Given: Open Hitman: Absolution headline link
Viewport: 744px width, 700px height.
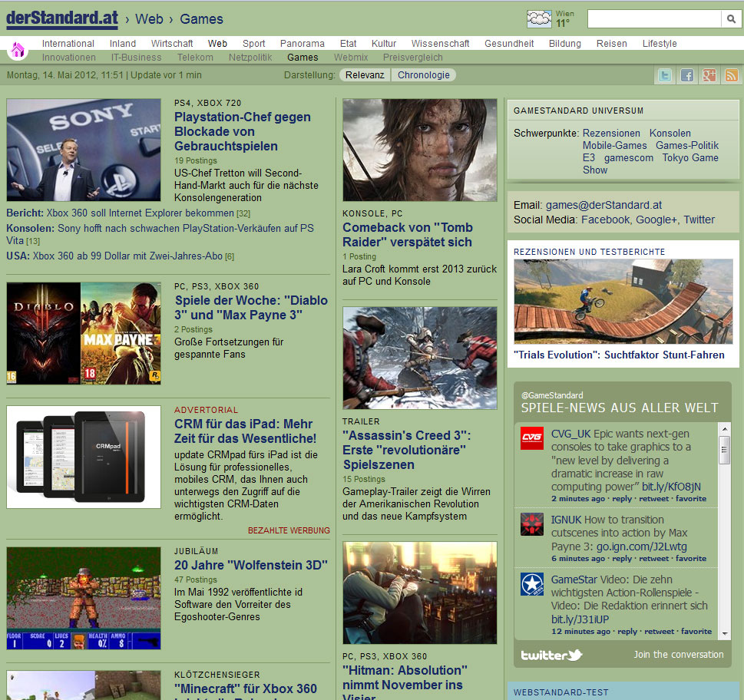Looking at the screenshot, I should pos(405,682).
